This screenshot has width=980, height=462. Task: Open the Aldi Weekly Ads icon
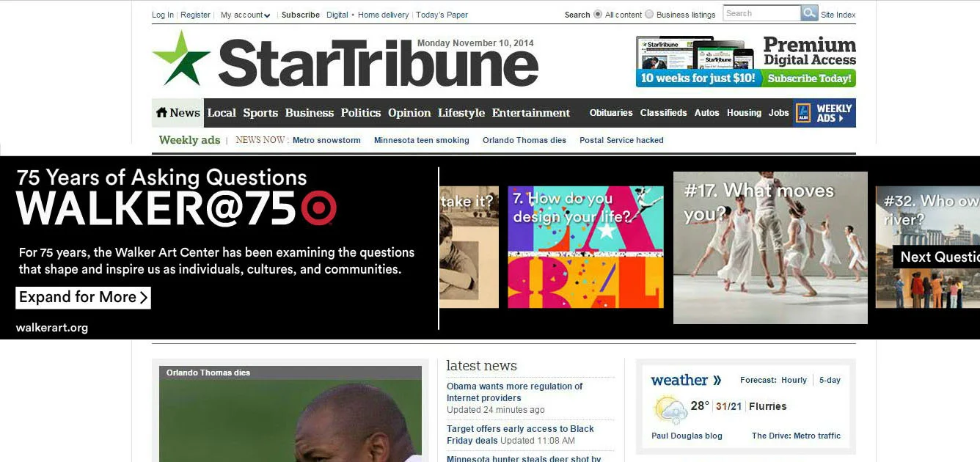click(x=803, y=113)
